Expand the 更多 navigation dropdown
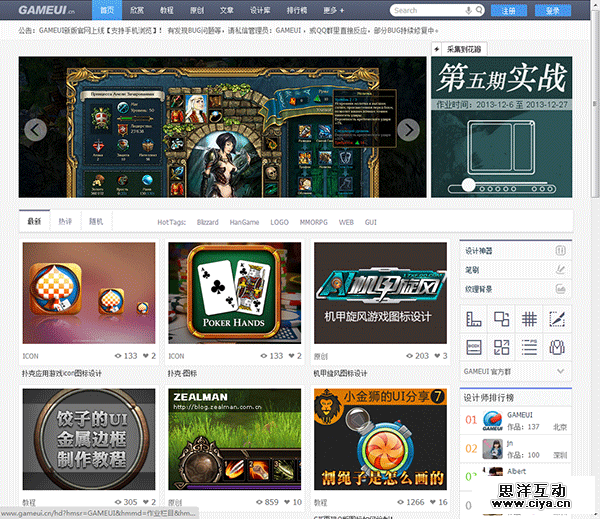Image resolution: width=600 pixels, height=519 pixels. coord(335,10)
